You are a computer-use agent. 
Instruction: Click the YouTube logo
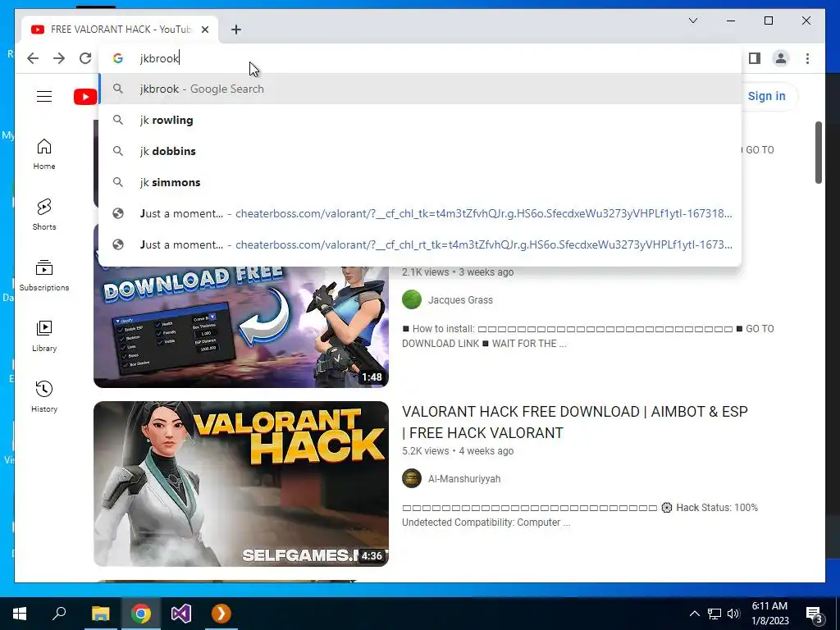coord(85,97)
